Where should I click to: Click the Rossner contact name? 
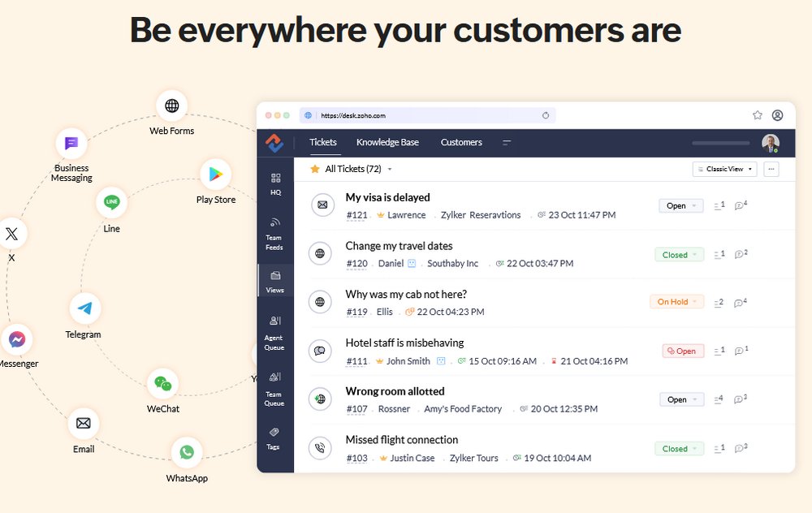394,409
